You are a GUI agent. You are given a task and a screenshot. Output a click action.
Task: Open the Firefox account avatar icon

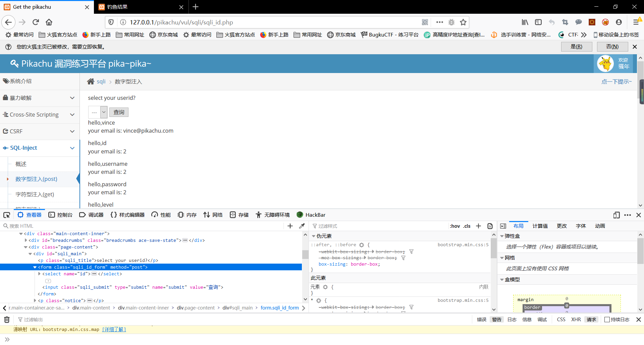[x=619, y=22]
